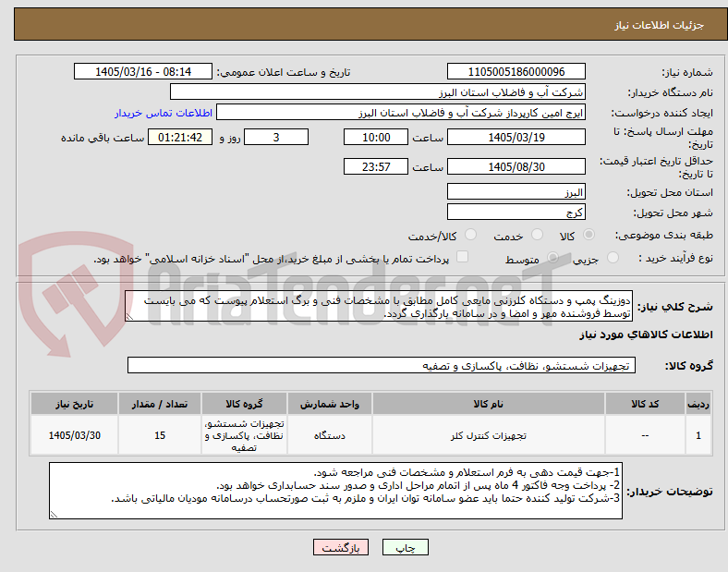Click the شرح کلی نیاز label
Image resolution: width=728 pixels, height=572 pixels.
click(674, 307)
